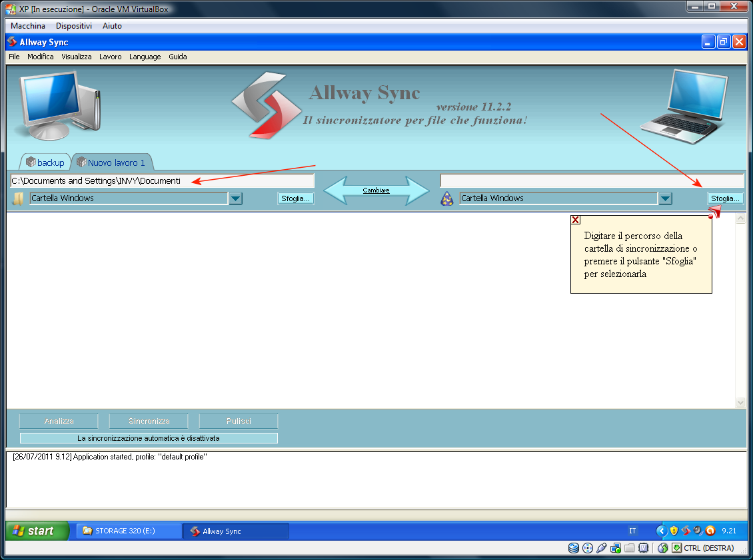Open VirtualBox Aiuto menu
The image size is (753, 560).
pyautogui.click(x=112, y=26)
